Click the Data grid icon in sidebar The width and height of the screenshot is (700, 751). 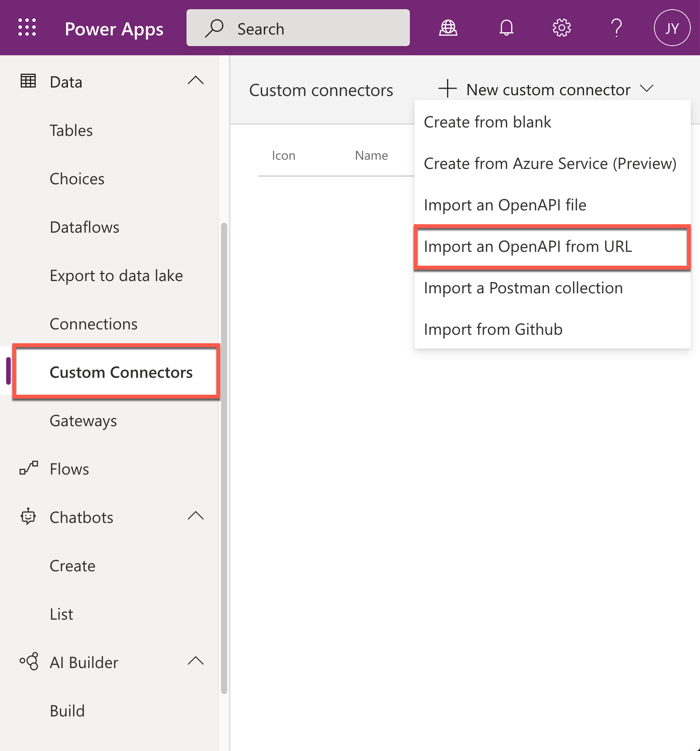28,81
